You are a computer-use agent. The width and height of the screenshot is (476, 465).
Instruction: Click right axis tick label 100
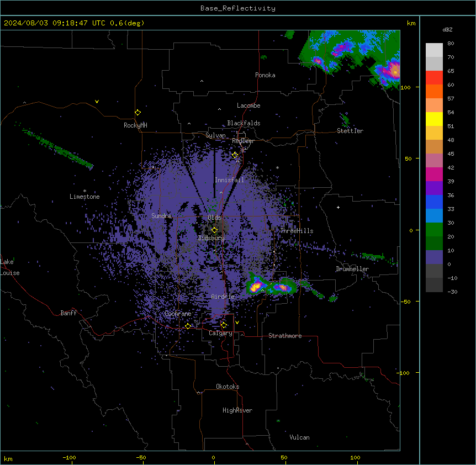[405, 87]
